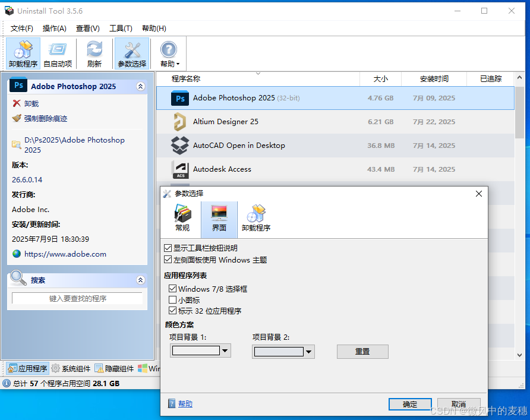Sort by the 大小 column header
Image resolution: width=530 pixels, height=420 pixels.
(381, 79)
